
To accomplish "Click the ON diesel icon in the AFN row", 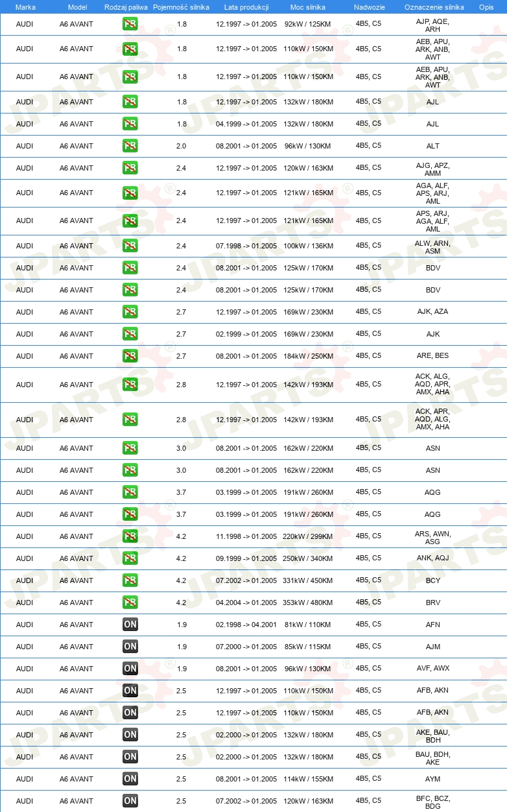I will (x=130, y=625).
